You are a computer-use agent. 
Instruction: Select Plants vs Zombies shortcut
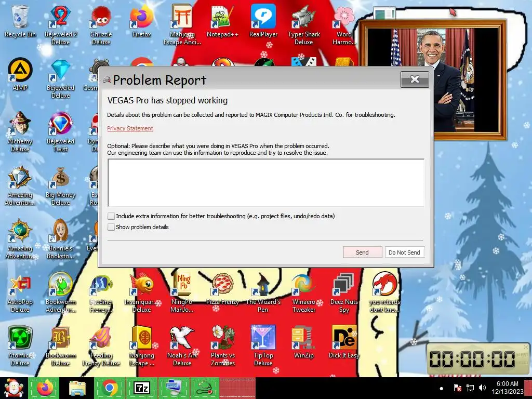coord(222,346)
